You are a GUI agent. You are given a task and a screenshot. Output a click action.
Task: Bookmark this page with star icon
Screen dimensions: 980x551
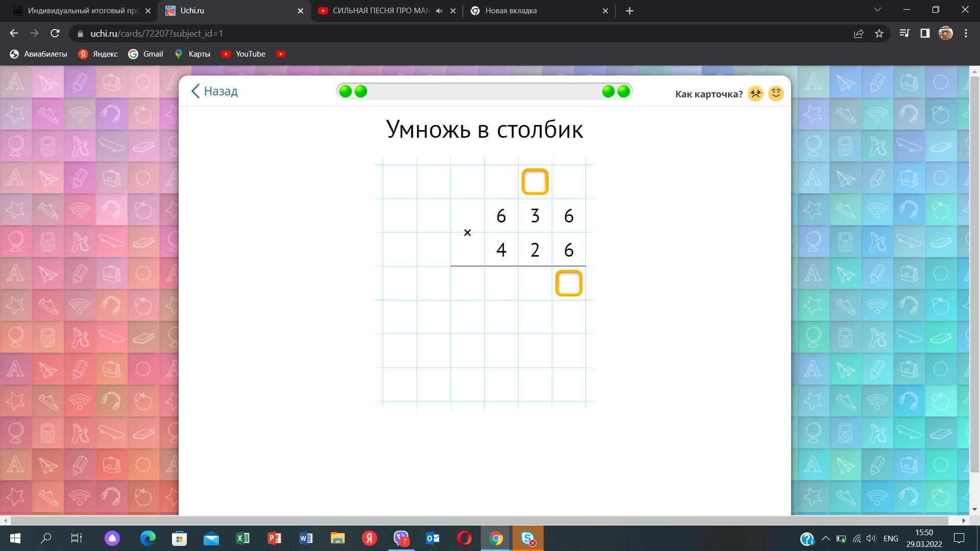[879, 34]
